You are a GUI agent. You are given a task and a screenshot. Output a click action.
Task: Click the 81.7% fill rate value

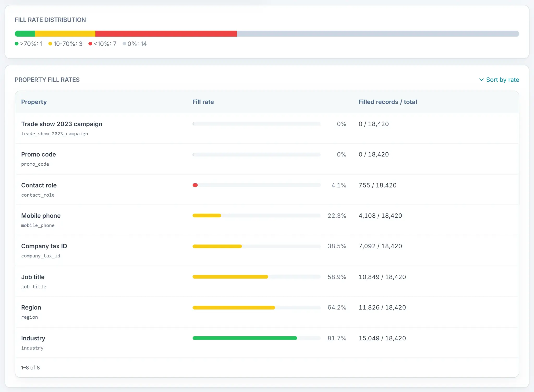click(337, 338)
